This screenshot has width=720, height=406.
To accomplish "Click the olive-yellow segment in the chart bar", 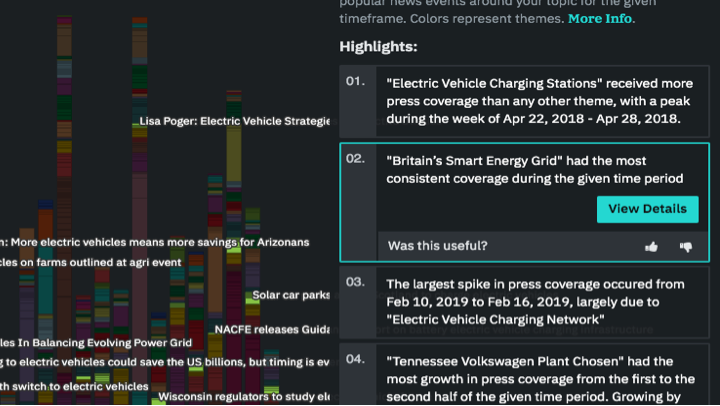I will (234, 154).
